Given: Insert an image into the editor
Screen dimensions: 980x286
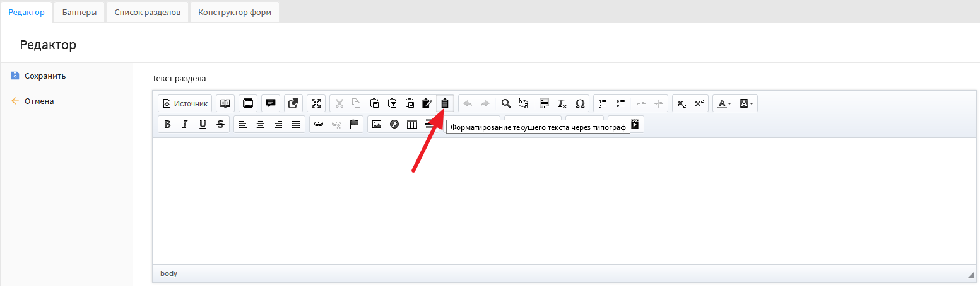Looking at the screenshot, I should (377, 124).
